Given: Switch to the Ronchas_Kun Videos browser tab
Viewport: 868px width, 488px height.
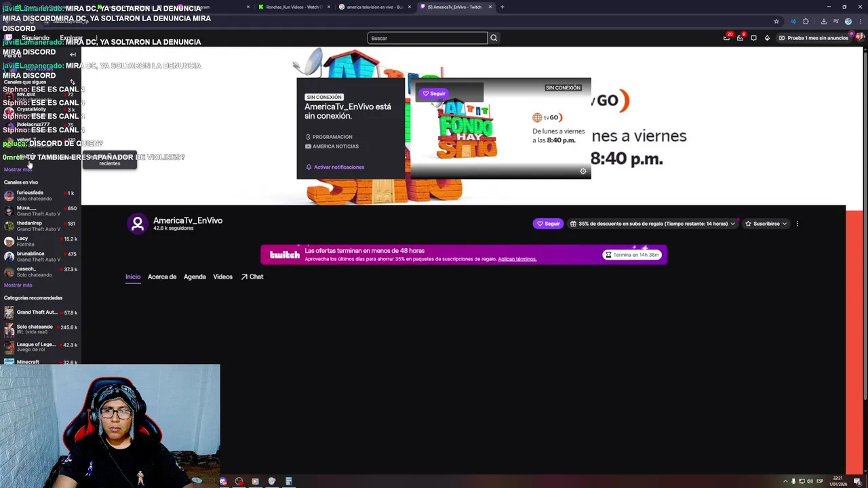Looking at the screenshot, I should [x=294, y=7].
